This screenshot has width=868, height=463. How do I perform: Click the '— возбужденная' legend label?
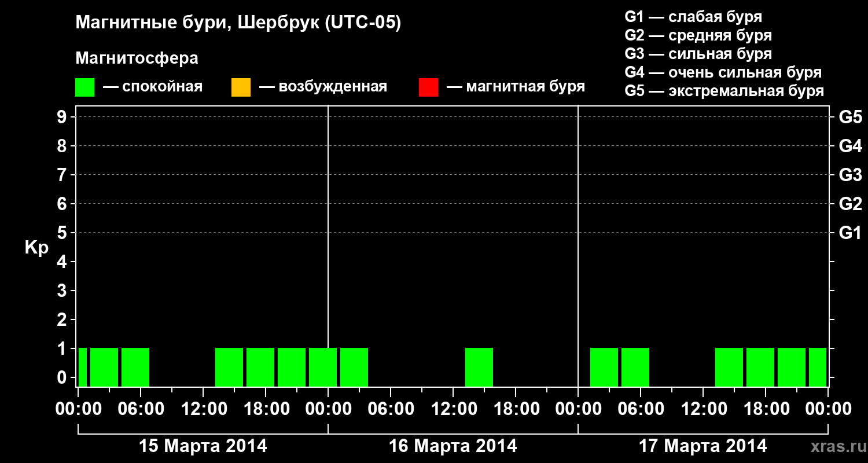pos(323,87)
